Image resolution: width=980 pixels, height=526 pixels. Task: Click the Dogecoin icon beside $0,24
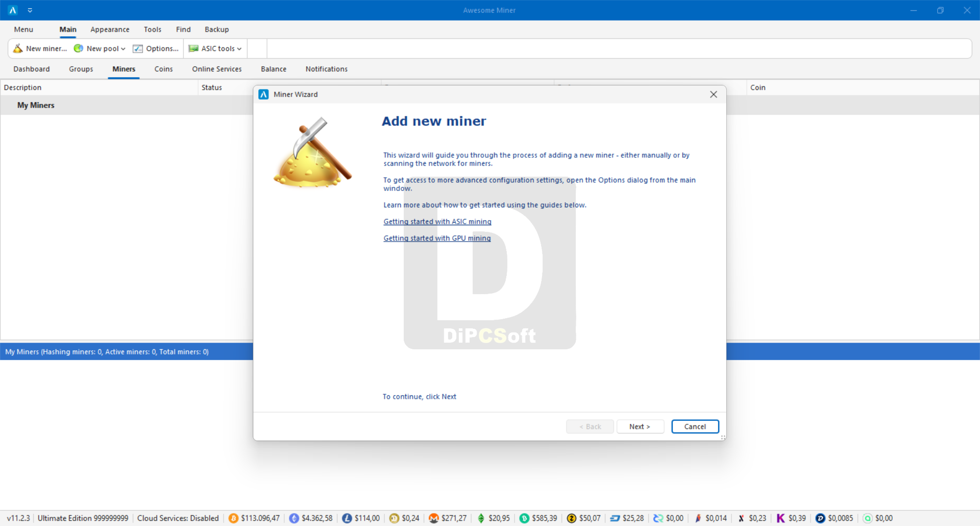394,518
